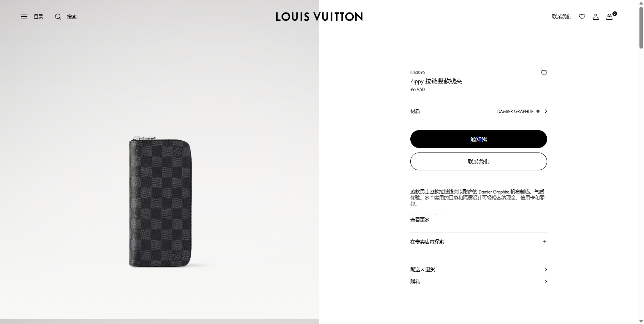Expand the 在专卖店内探索 section via plus

[x=545, y=242]
